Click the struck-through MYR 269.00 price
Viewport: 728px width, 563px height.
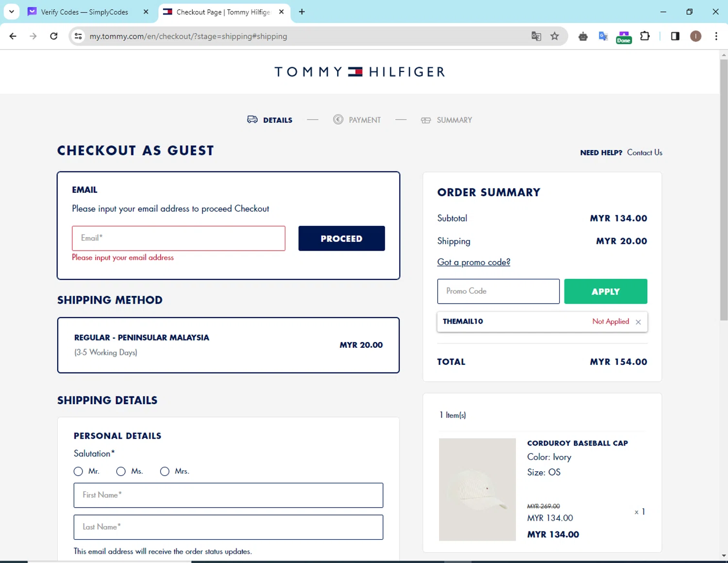click(544, 506)
